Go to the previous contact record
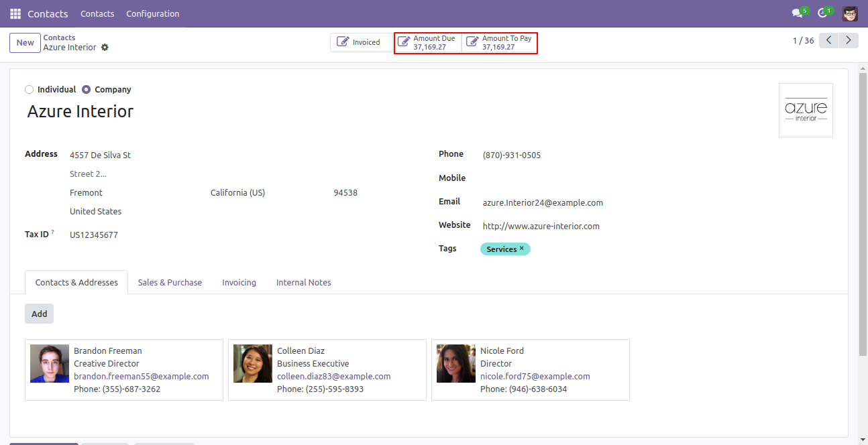 829,41
